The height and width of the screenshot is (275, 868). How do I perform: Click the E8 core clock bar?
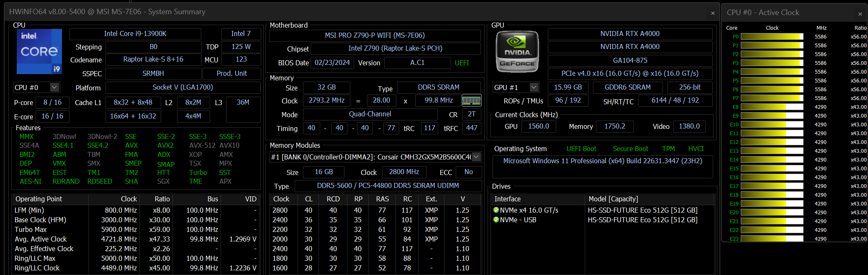772,107
